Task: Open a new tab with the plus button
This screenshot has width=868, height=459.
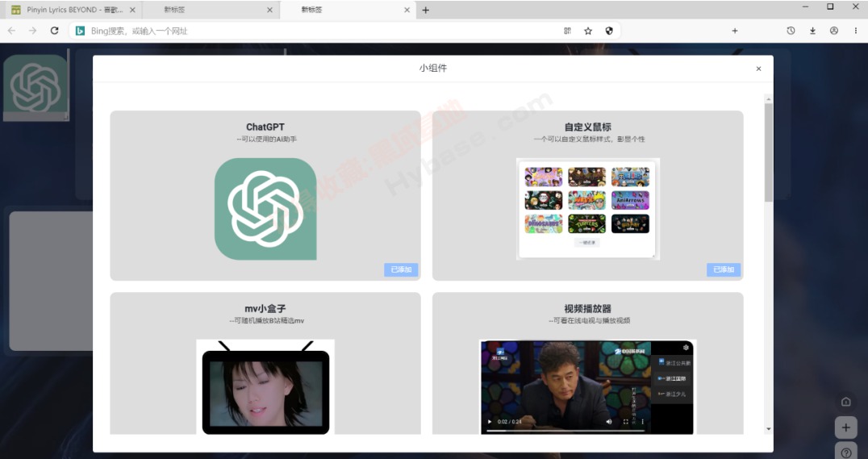Action: point(425,10)
